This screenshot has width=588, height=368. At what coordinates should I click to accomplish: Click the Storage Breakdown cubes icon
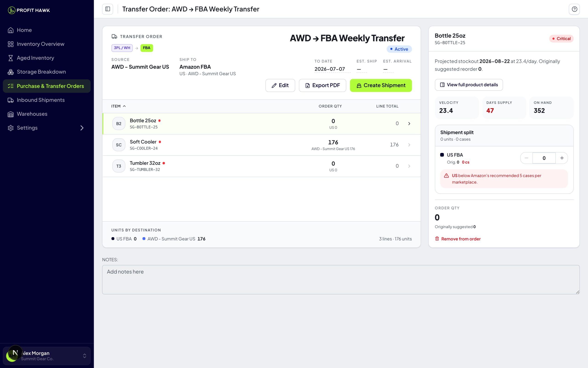click(10, 72)
